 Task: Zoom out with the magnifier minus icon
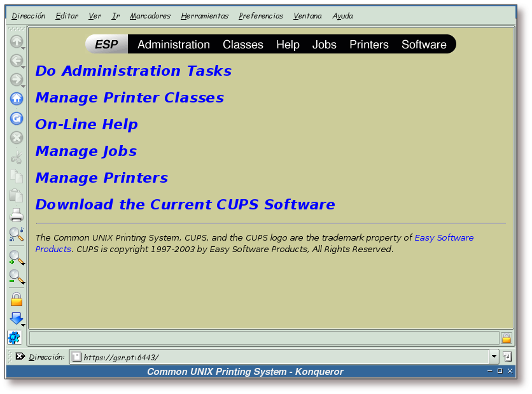point(17,277)
